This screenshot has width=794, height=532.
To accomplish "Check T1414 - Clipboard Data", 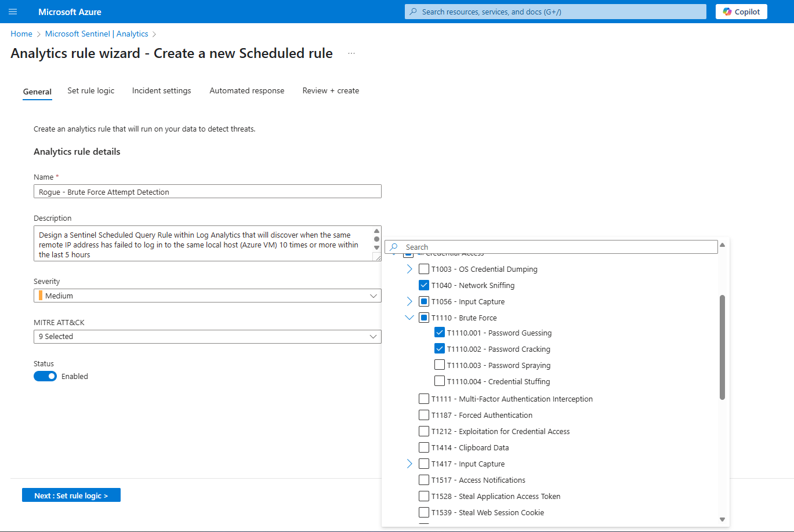I will [x=424, y=447].
